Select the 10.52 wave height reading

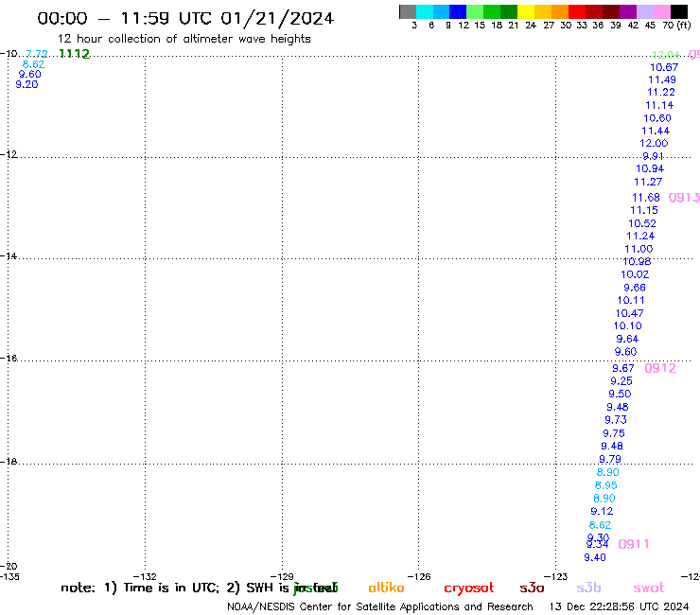642,223
